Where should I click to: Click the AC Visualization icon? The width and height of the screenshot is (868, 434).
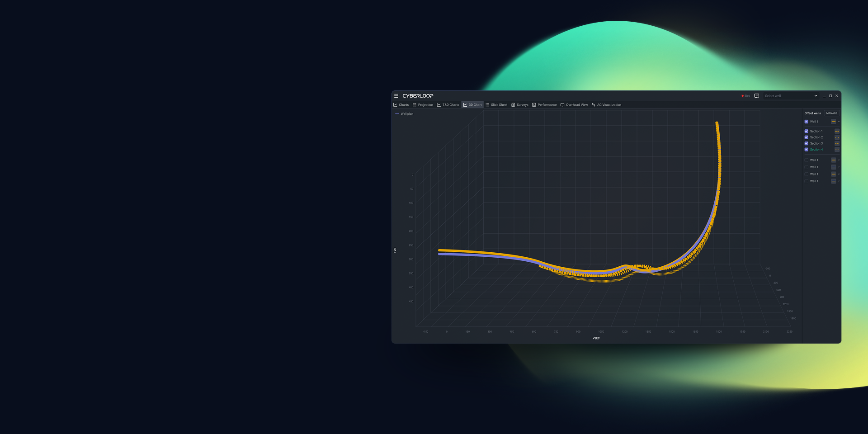click(x=594, y=105)
